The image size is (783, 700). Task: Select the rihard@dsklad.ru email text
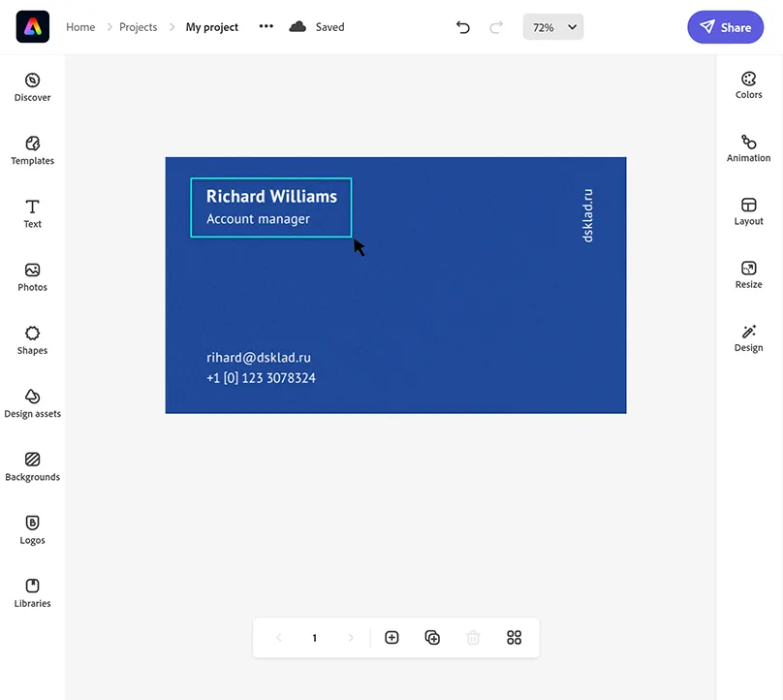[259, 358]
